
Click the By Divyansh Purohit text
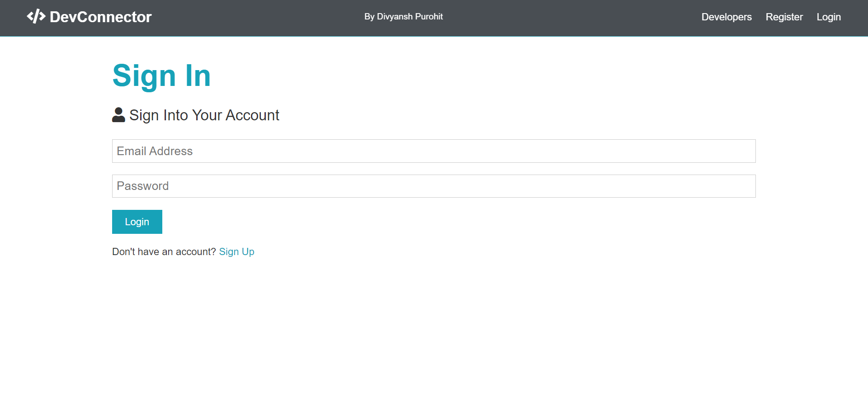[x=403, y=17]
